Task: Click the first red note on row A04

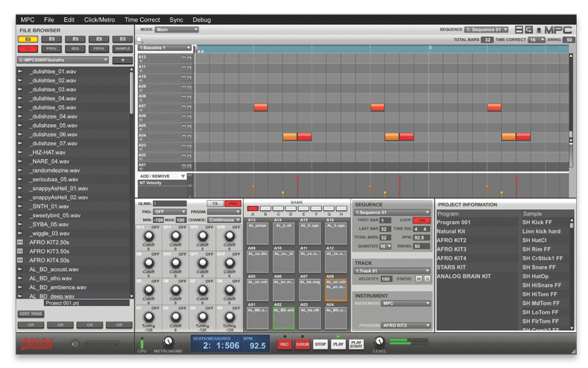Action: [304, 137]
